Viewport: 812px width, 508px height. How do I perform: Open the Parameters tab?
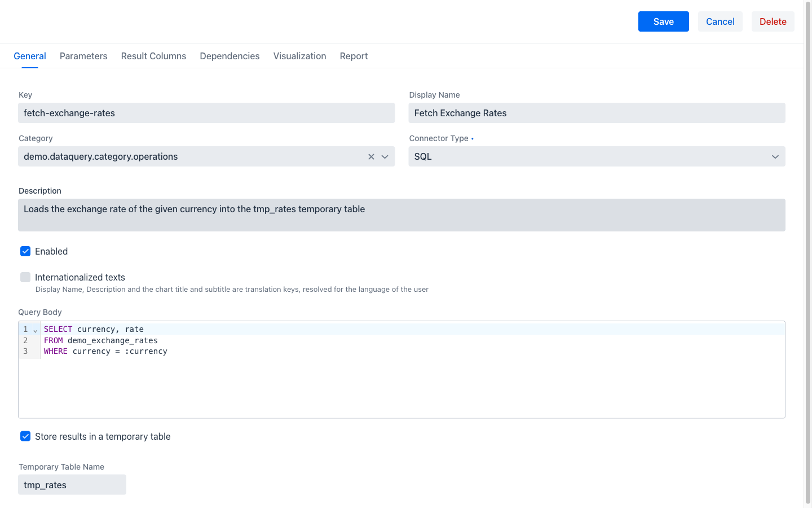click(83, 56)
